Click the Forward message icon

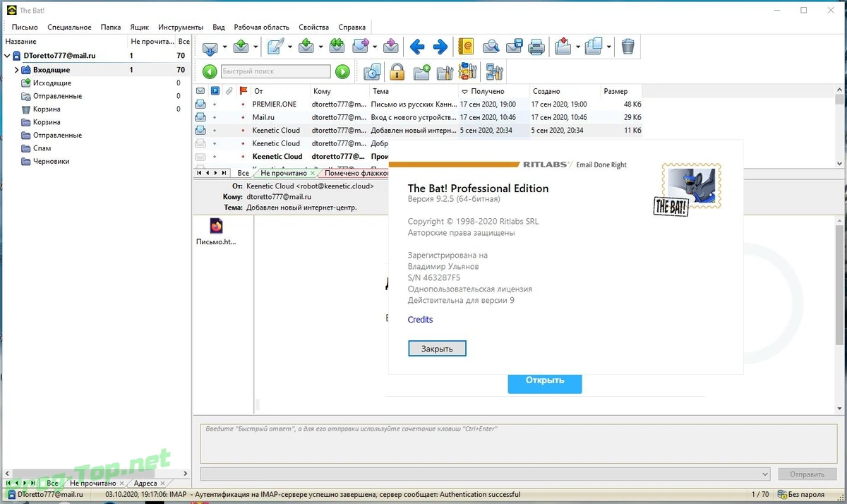click(361, 47)
